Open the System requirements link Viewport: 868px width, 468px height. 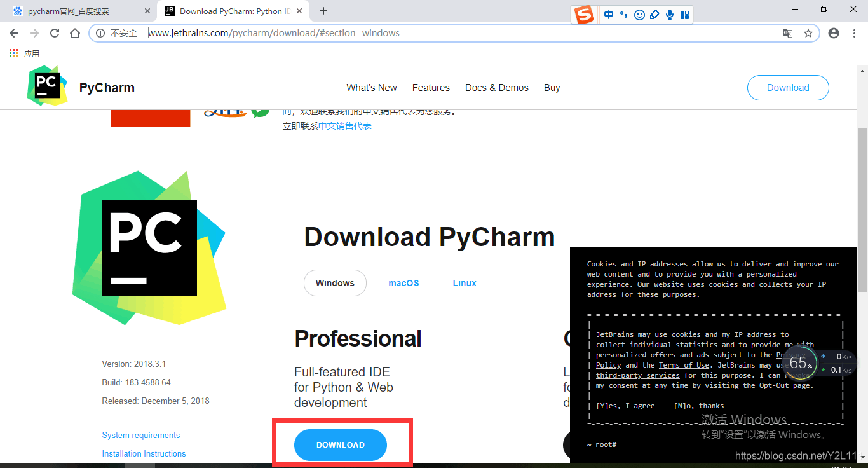[x=141, y=436]
